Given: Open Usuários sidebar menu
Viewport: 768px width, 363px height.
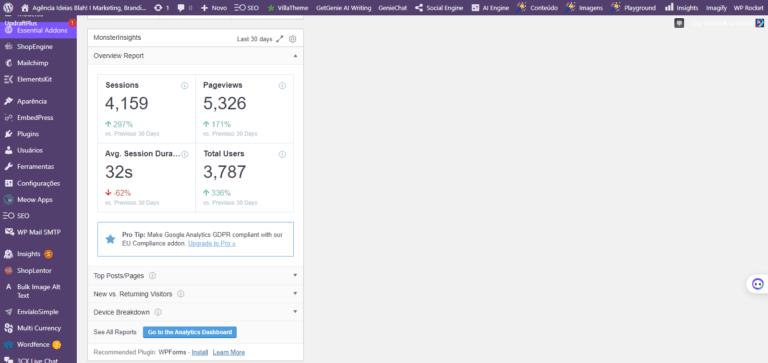Looking at the screenshot, I should [38, 150].
